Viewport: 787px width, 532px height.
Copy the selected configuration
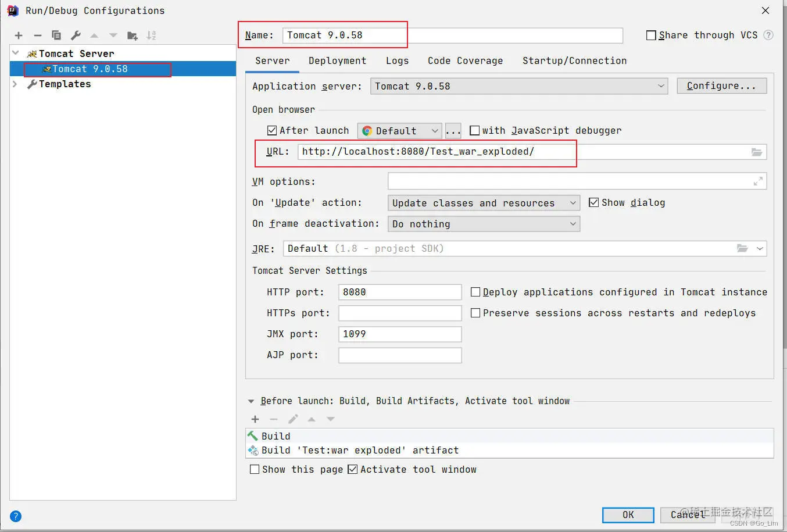pos(56,35)
